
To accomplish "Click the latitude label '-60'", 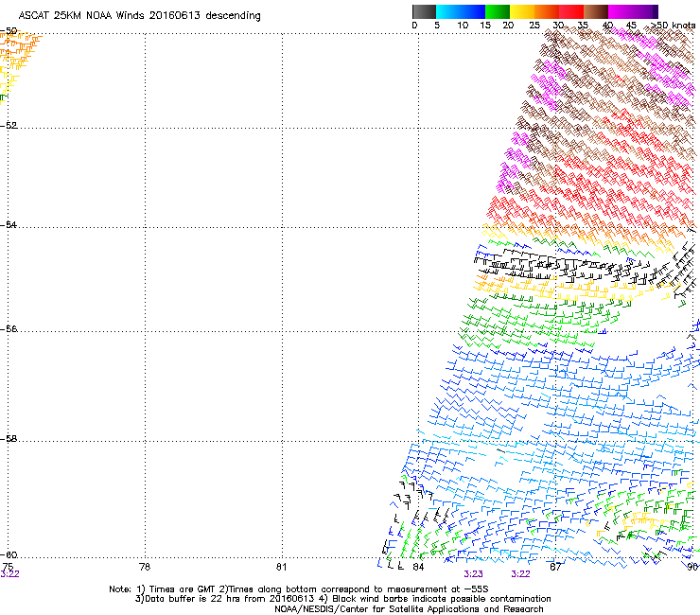I will coord(9,555).
